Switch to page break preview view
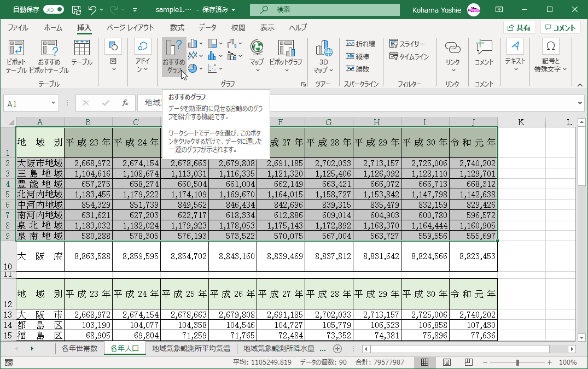 coord(468,362)
